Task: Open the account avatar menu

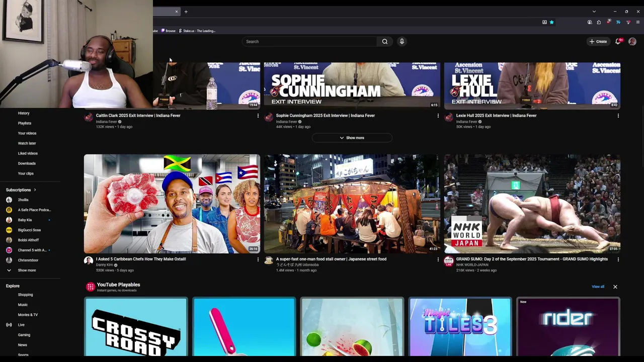Action: pyautogui.click(x=632, y=42)
